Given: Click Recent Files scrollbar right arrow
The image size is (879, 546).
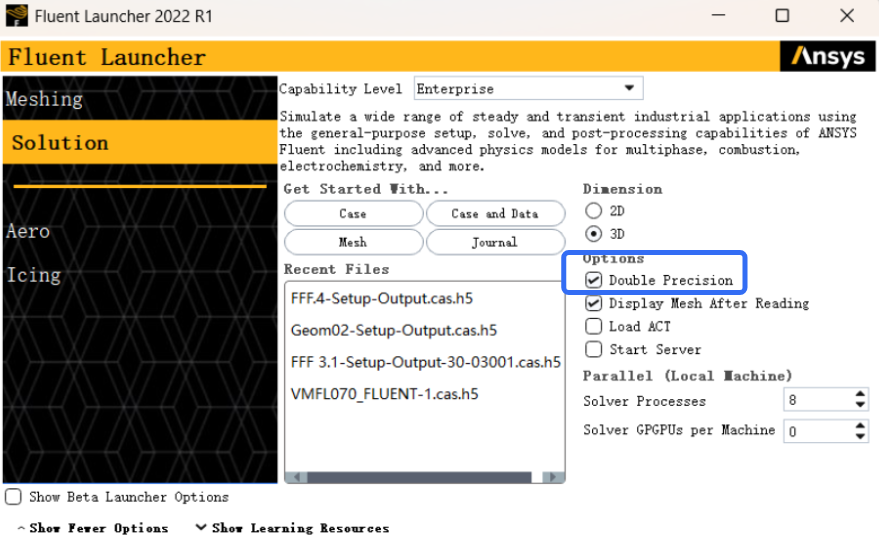Looking at the screenshot, I should pos(553,477).
